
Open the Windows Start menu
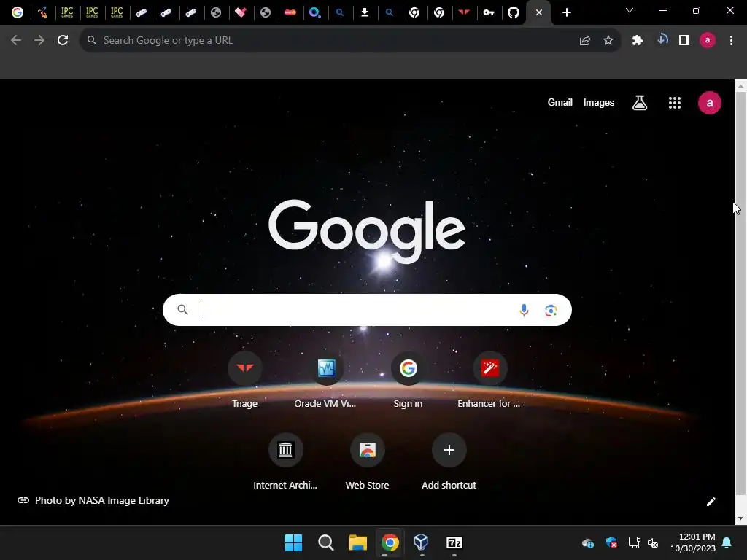[293, 542]
